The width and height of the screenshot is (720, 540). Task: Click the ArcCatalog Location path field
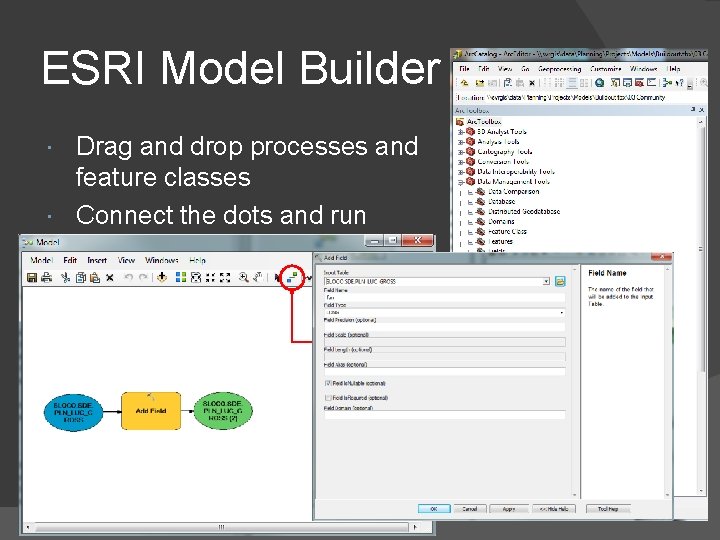point(594,97)
